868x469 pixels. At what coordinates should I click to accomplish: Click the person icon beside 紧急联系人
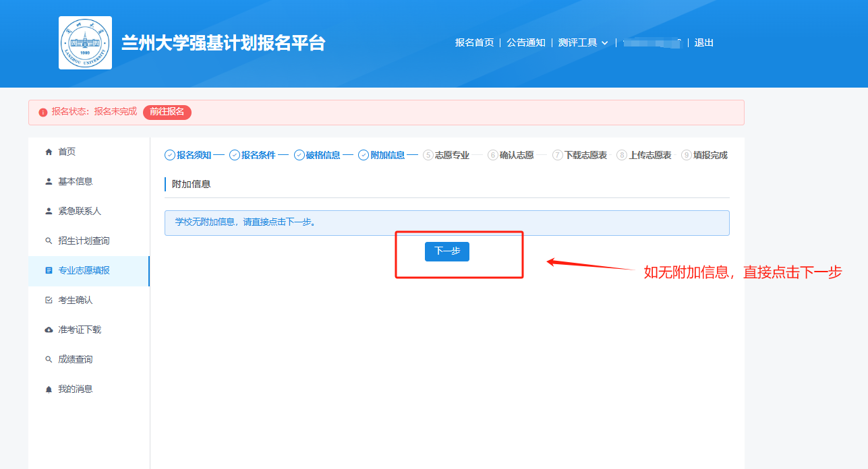[49, 212]
